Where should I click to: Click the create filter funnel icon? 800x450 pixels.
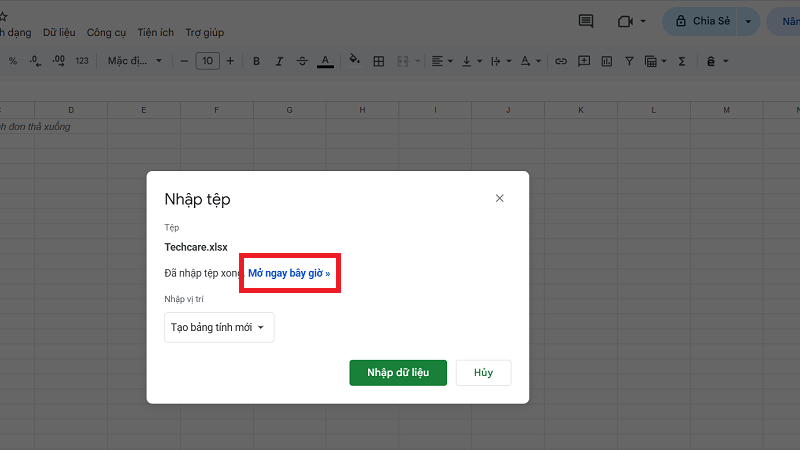tap(629, 61)
